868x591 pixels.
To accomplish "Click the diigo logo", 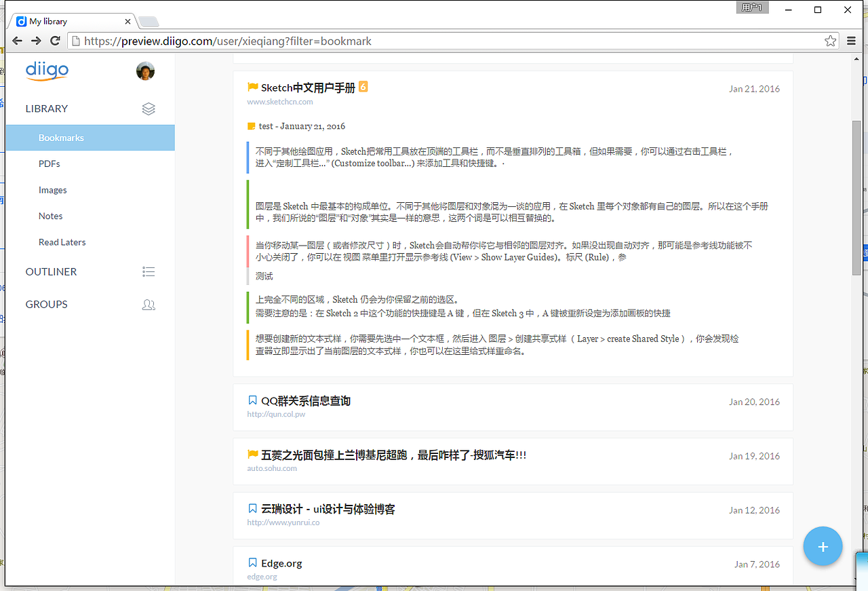I will click(x=47, y=71).
